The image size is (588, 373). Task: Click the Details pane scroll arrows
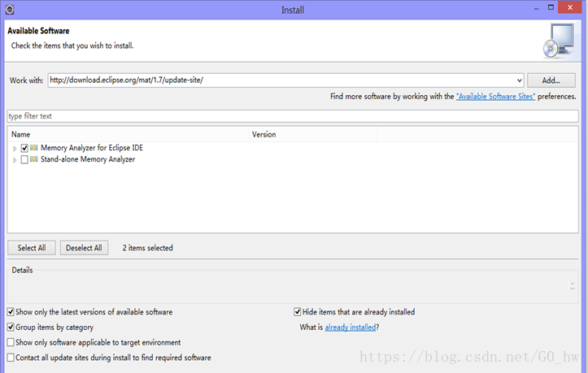click(573, 286)
